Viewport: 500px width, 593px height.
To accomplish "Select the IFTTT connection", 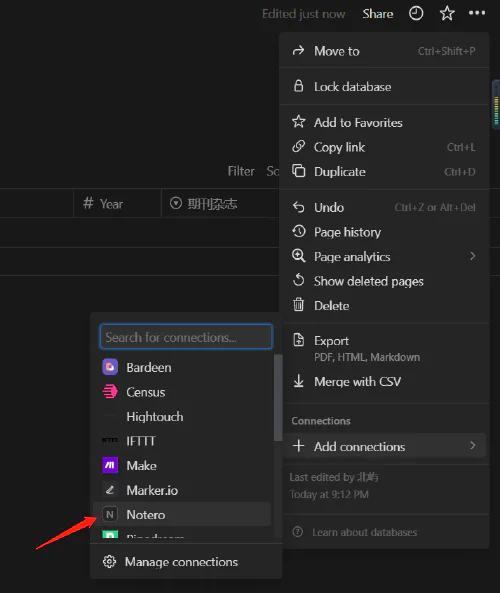I will coord(182,441).
